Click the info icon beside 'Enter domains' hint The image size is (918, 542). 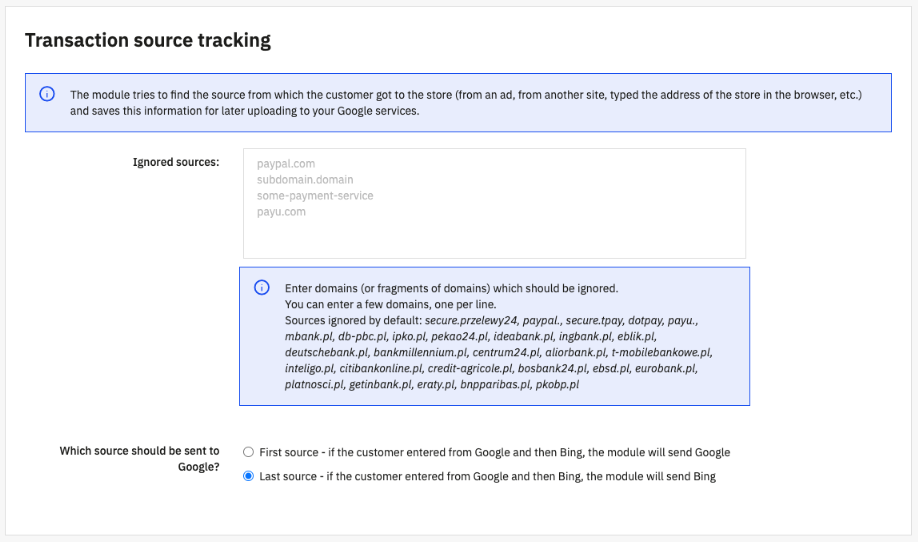point(262,288)
